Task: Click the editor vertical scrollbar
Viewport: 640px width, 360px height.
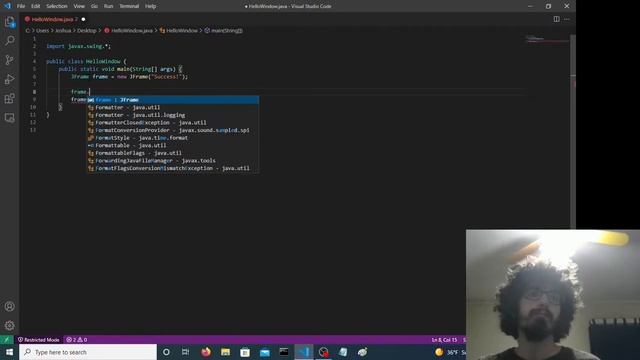Action: tap(573, 131)
